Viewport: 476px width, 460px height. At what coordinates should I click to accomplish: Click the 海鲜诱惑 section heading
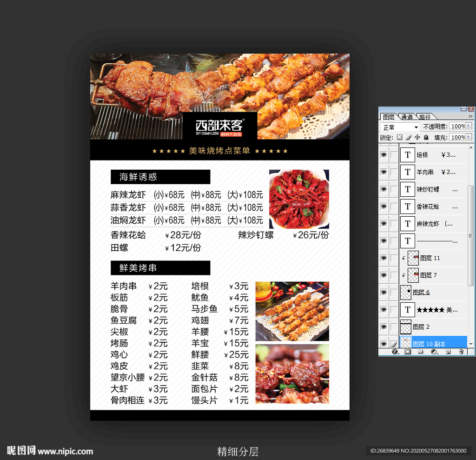(138, 177)
